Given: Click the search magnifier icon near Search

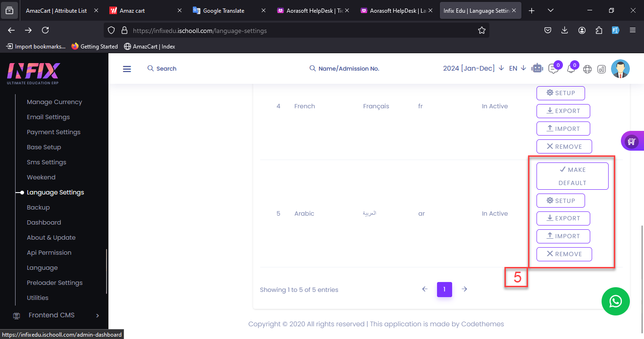Looking at the screenshot, I should click(x=150, y=68).
